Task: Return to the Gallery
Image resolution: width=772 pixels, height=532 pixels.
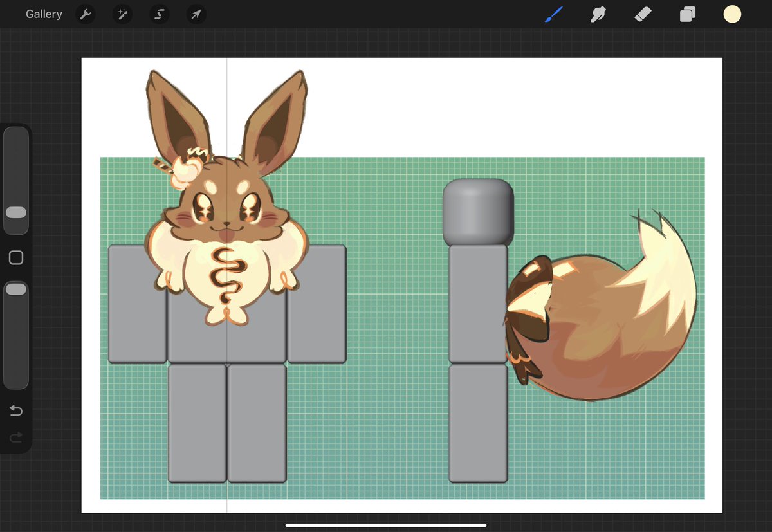Action: pos(44,14)
